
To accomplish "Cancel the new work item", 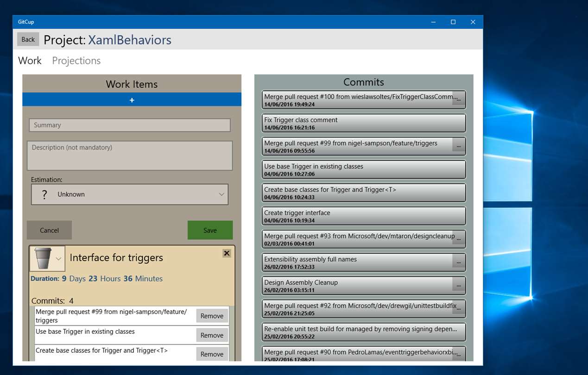I will (49, 230).
